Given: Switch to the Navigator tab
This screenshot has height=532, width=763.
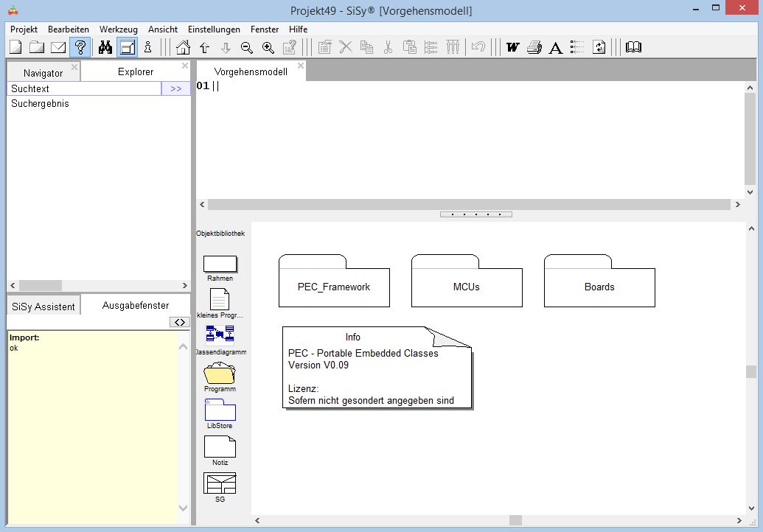Looking at the screenshot, I should click(43, 72).
